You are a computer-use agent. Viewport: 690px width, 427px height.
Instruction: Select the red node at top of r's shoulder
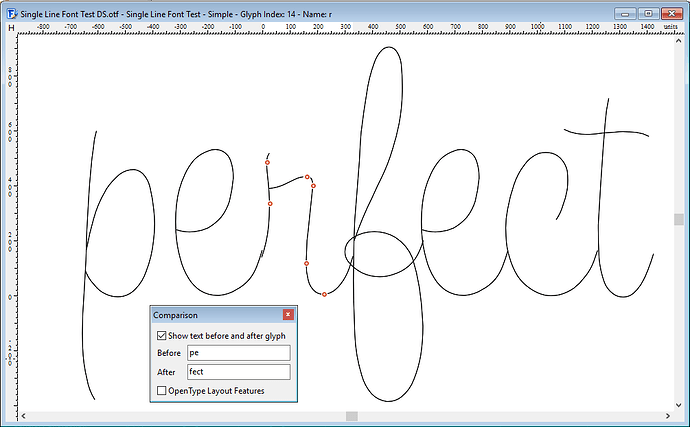(x=307, y=177)
